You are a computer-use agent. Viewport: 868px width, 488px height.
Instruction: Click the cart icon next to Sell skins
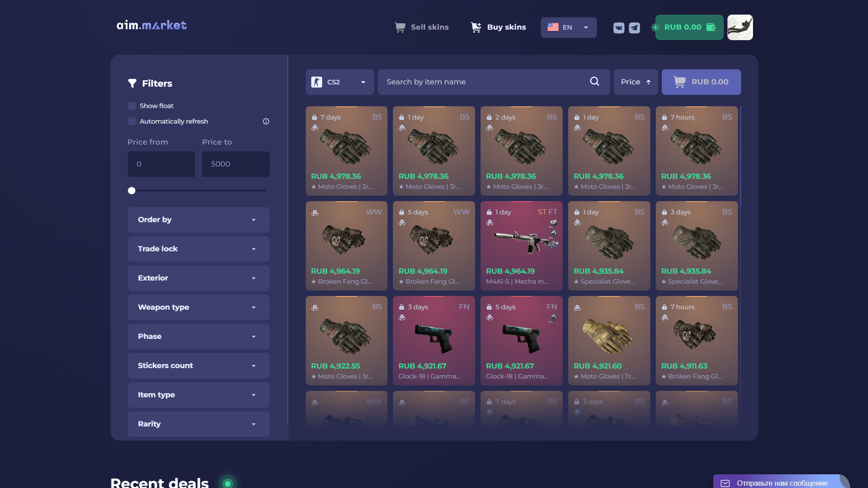[x=400, y=27]
